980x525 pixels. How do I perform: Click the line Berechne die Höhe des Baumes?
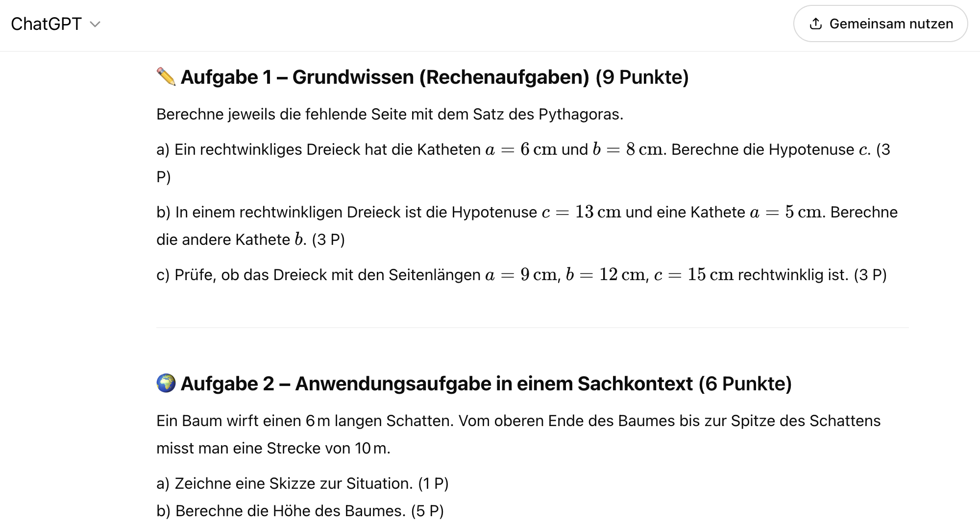coord(300,511)
